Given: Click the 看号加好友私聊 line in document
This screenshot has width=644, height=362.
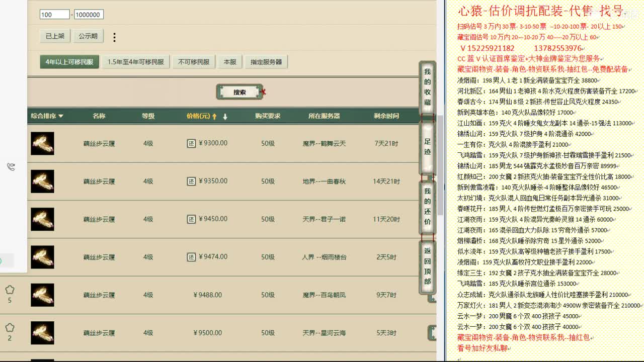Looking at the screenshot, I should pos(483,348).
